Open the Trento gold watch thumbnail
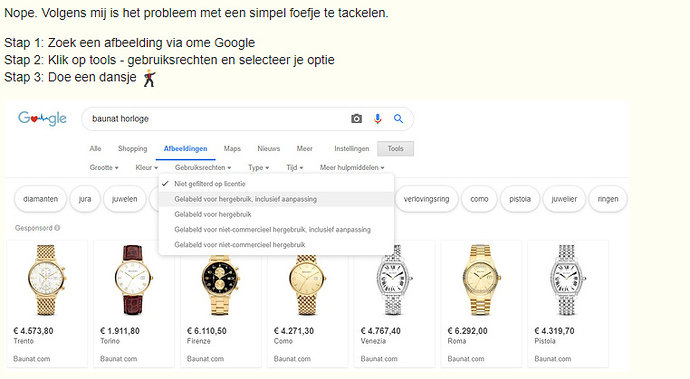Image resolution: width=690 pixels, height=379 pixels. pos(46,280)
